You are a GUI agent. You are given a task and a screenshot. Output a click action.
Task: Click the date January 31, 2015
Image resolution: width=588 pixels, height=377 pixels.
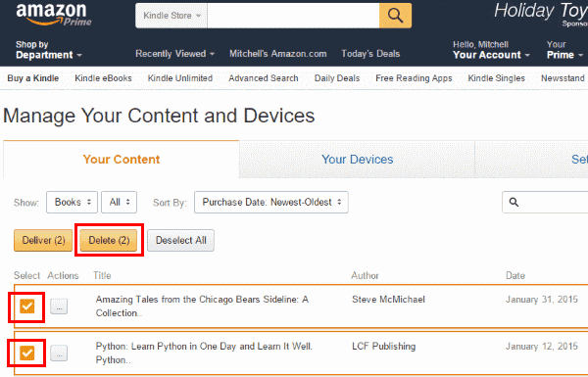(x=542, y=300)
